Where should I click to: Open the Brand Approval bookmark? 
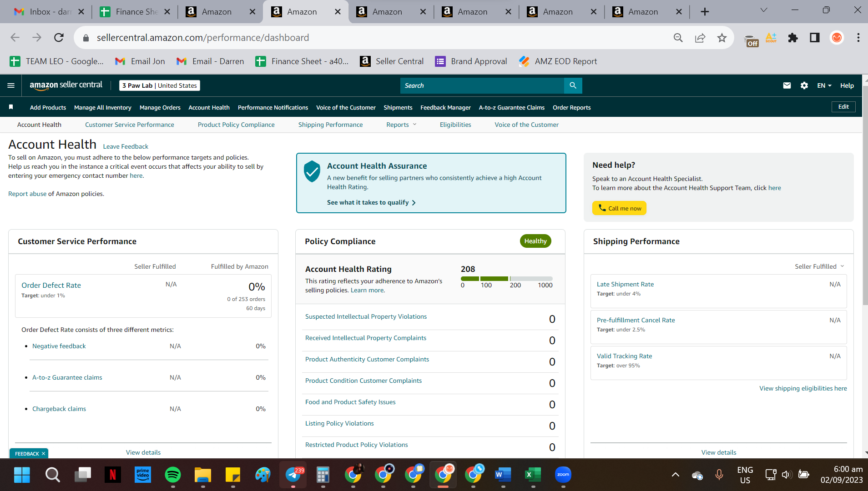pyautogui.click(x=471, y=61)
